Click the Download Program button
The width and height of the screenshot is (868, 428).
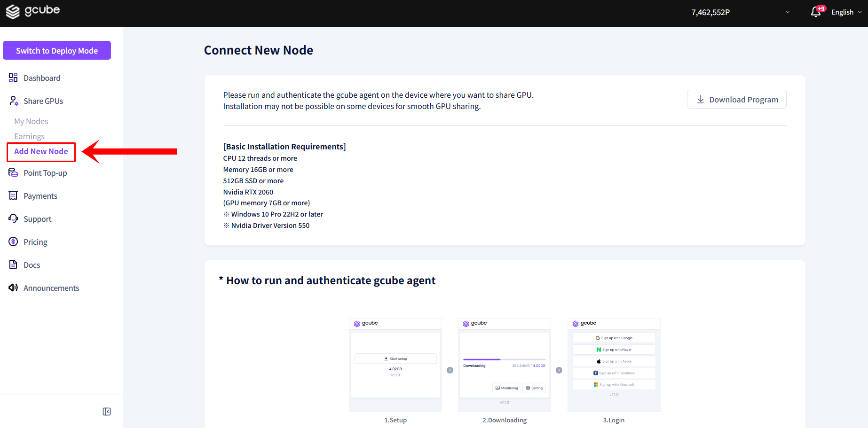[x=736, y=99]
